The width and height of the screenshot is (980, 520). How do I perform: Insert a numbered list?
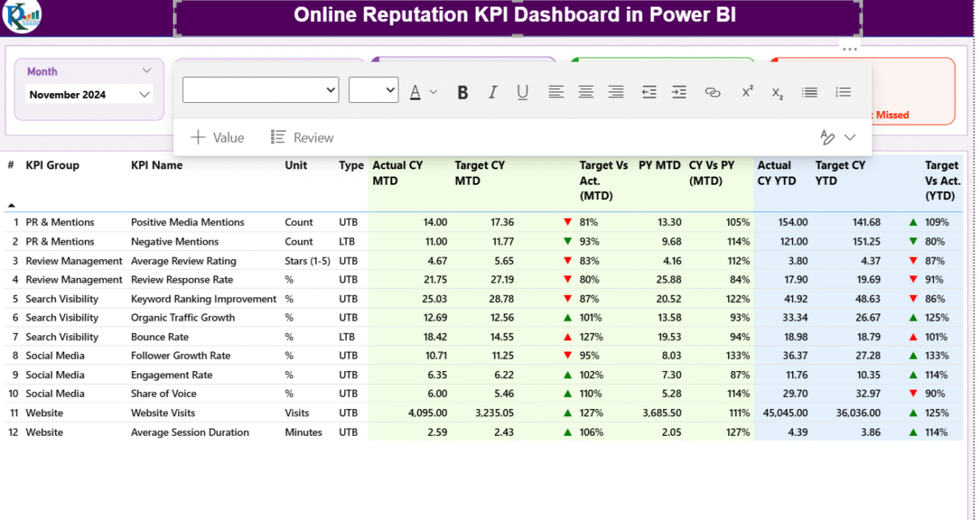coord(843,92)
